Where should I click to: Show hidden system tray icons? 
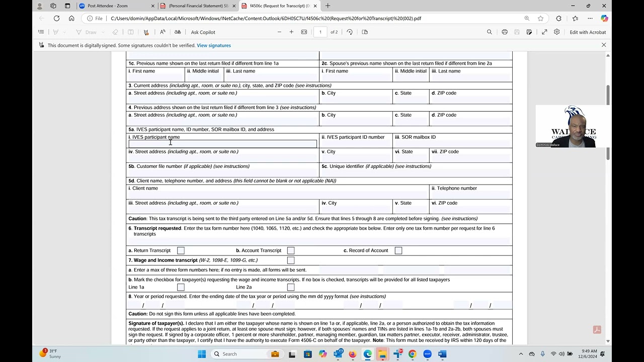(x=521, y=354)
